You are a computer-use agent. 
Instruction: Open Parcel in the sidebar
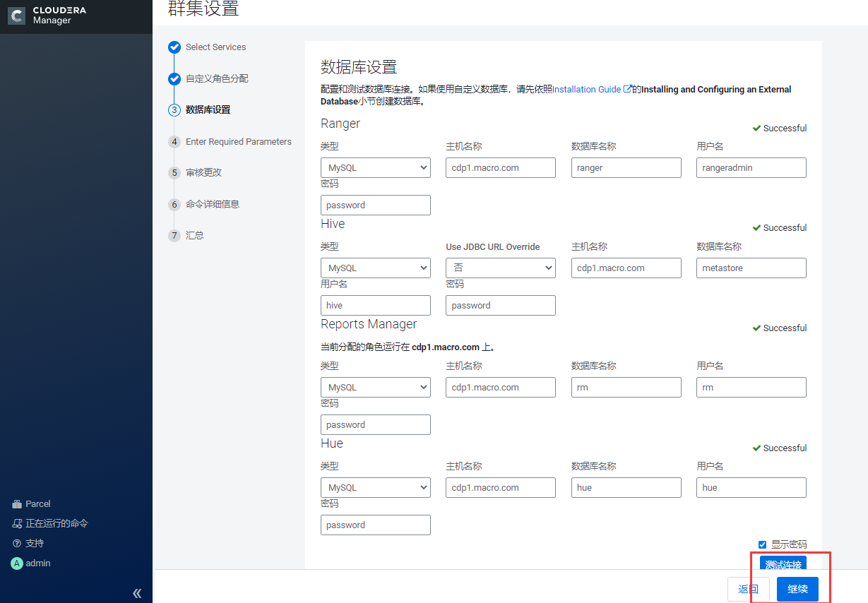coord(38,504)
